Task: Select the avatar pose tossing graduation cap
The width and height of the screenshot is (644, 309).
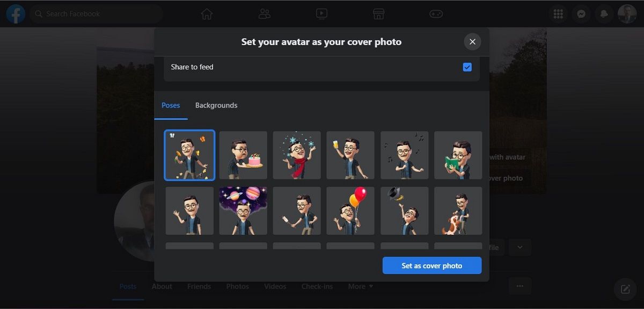Action: [405, 211]
